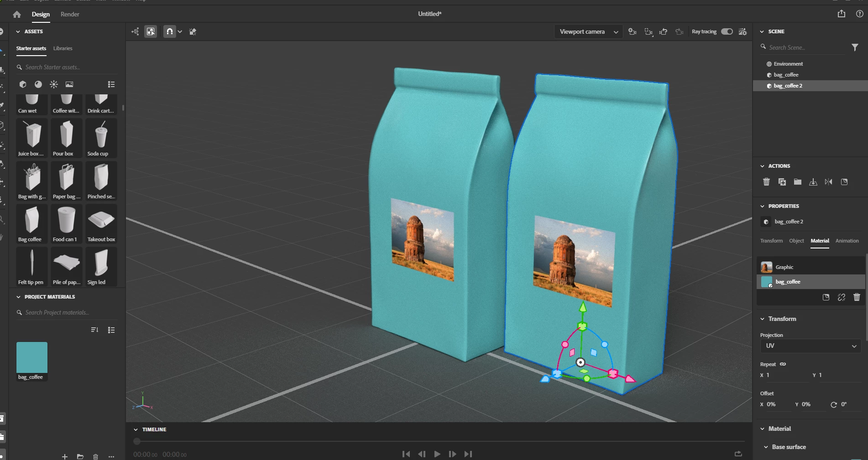Jump to the last frame

click(468, 454)
